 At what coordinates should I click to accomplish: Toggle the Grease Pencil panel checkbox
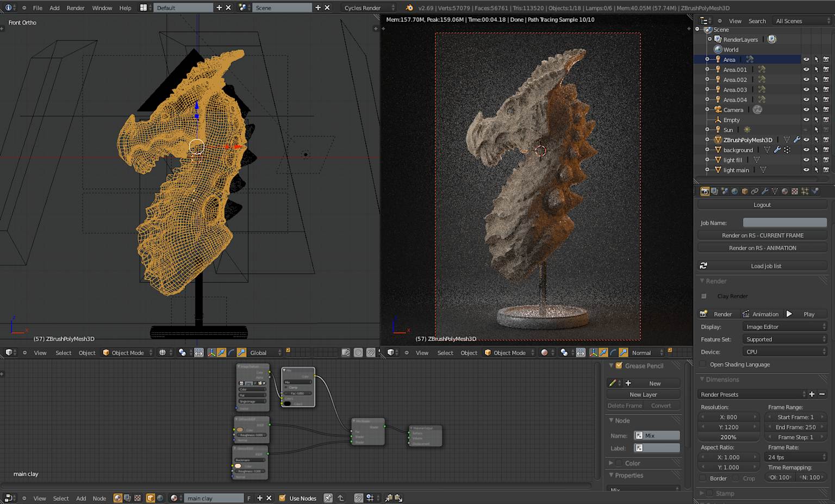(x=619, y=366)
